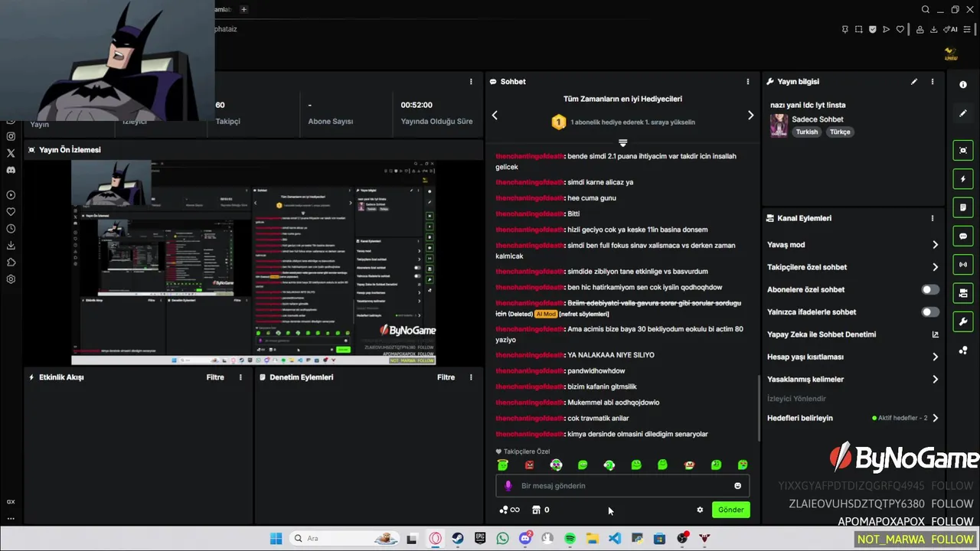Collapse the gift leaderboard handle
This screenshot has height=551, width=980.
pos(622,143)
